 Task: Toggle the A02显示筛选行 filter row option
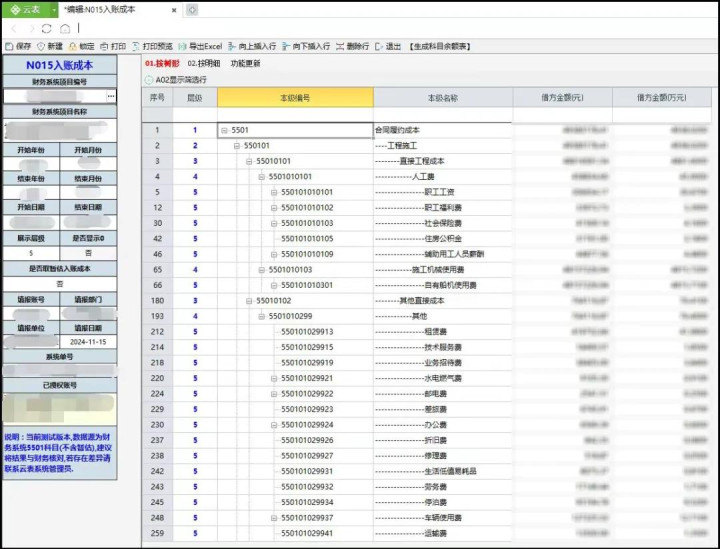pyautogui.click(x=150, y=80)
